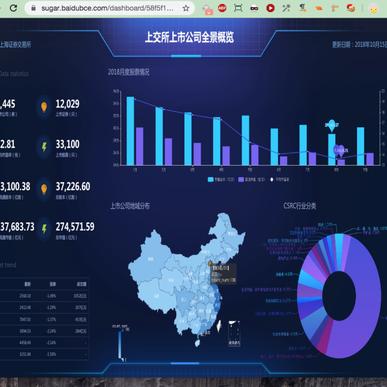Reload the dashboard page

pos(13,7)
